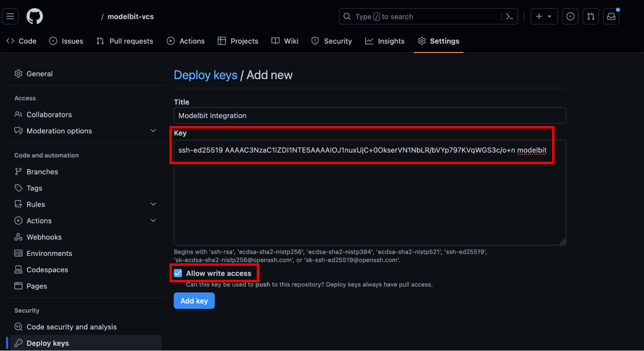The width and height of the screenshot is (644, 351).
Task: Click the Title field containing Modelbit Integration
Action: pyautogui.click(x=370, y=115)
